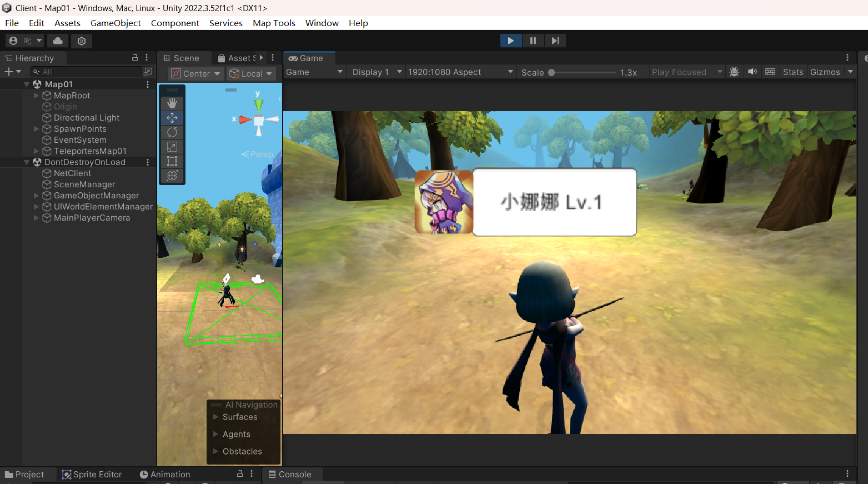Image resolution: width=868 pixels, height=484 pixels.
Task: Open the Map Tools menu
Action: [x=274, y=23]
